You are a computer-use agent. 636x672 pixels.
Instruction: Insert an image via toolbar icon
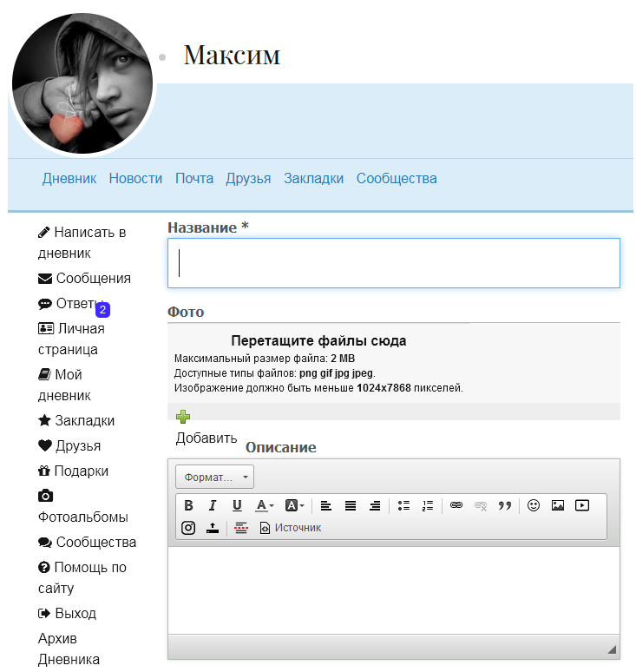point(558,505)
